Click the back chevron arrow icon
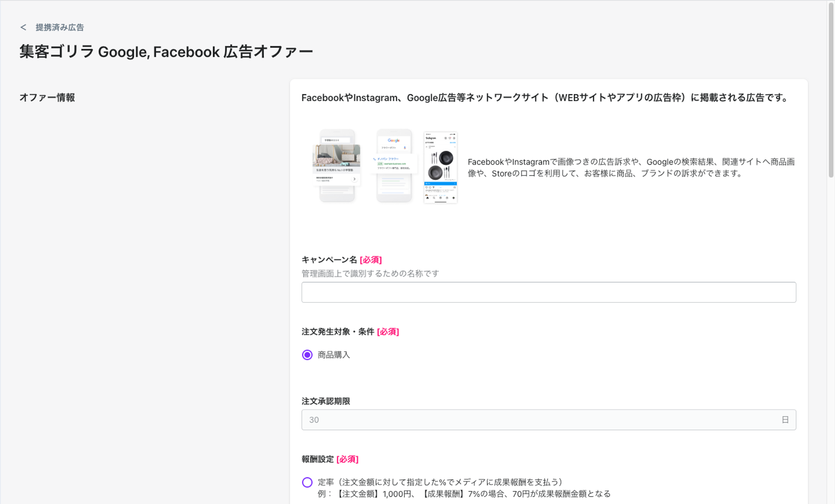The height and width of the screenshot is (504, 835). 23,27
